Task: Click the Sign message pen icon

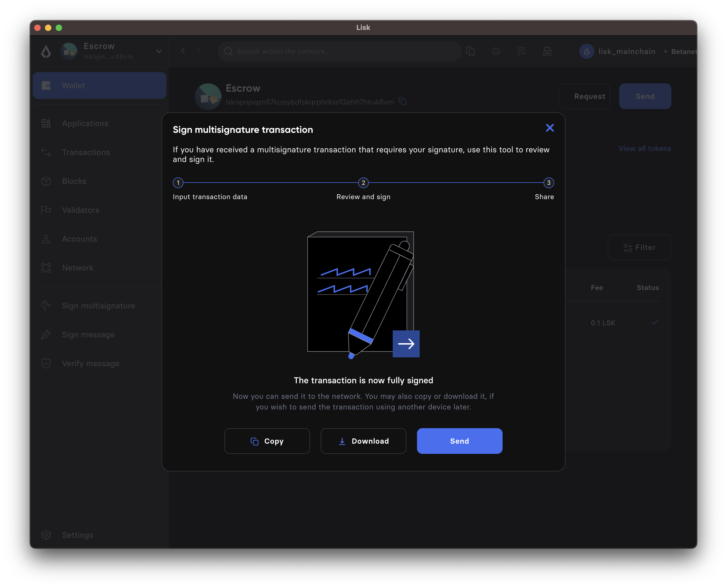Action: [x=46, y=335]
